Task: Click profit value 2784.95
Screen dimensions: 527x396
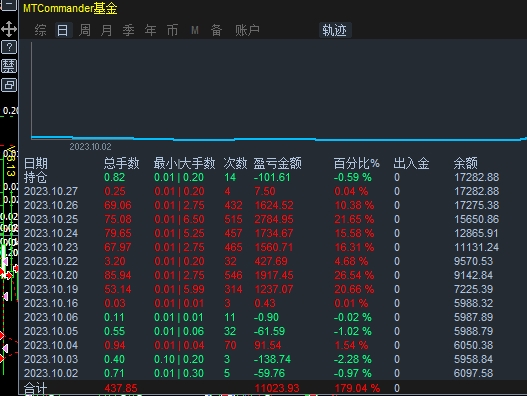Action: [274, 219]
